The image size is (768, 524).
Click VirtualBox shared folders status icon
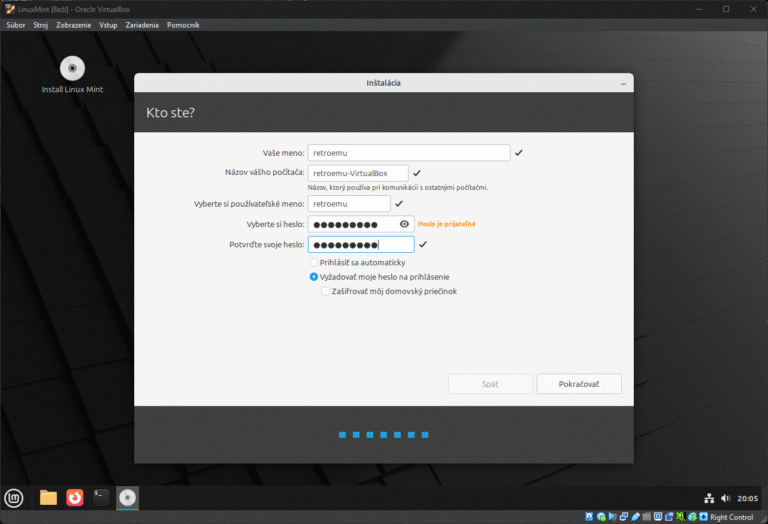[647, 517]
